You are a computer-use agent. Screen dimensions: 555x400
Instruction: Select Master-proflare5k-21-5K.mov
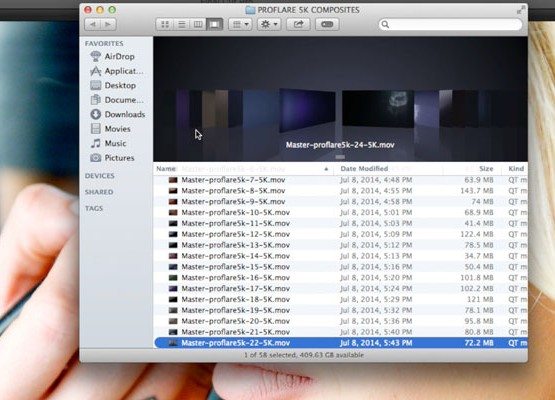(x=341, y=332)
